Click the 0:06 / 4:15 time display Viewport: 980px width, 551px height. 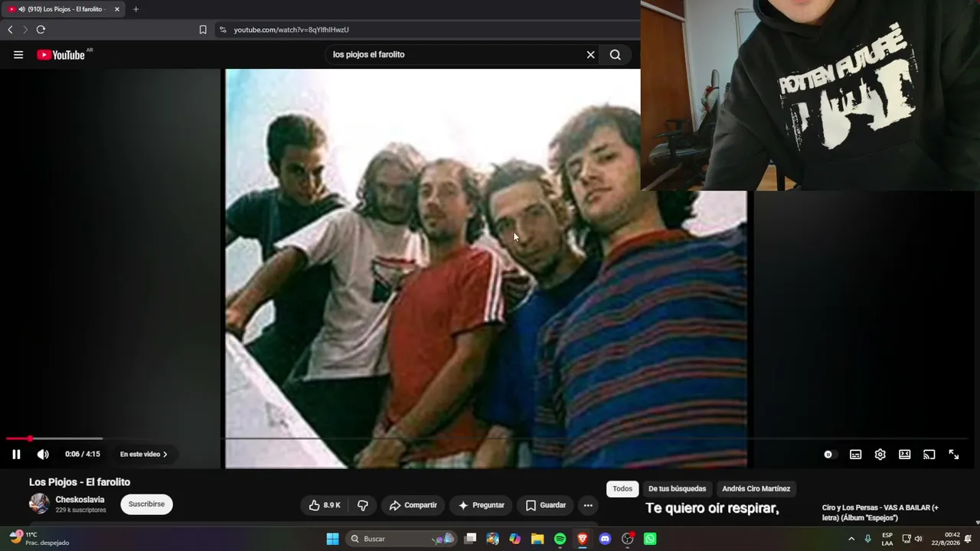click(x=83, y=455)
